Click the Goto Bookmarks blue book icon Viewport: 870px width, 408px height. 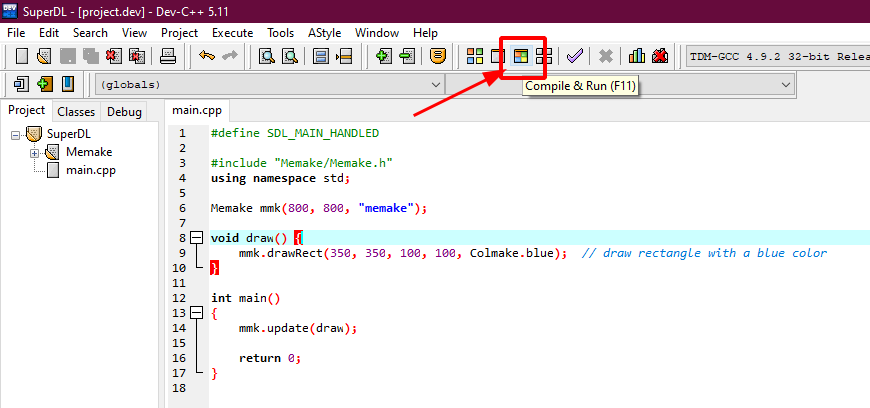coord(67,85)
